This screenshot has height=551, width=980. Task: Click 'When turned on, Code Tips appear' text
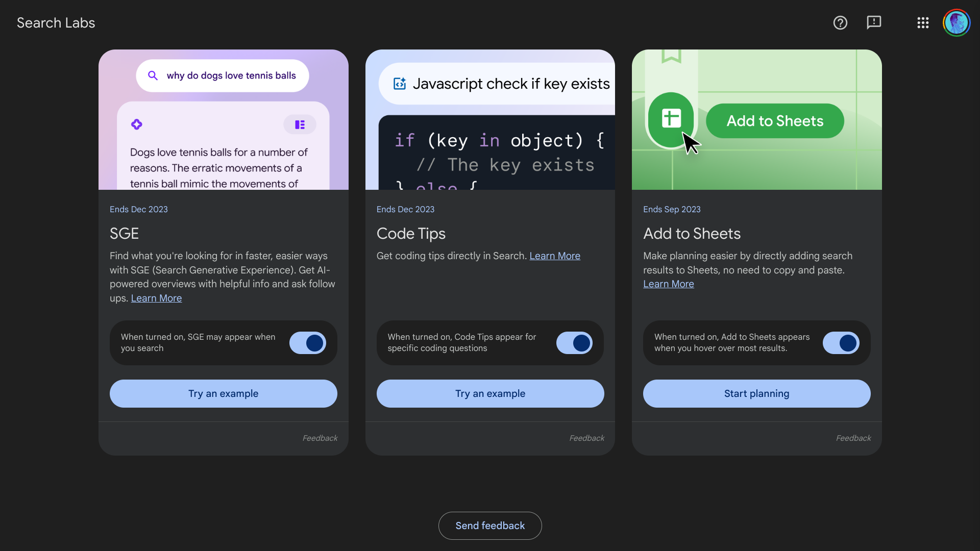pos(462,342)
